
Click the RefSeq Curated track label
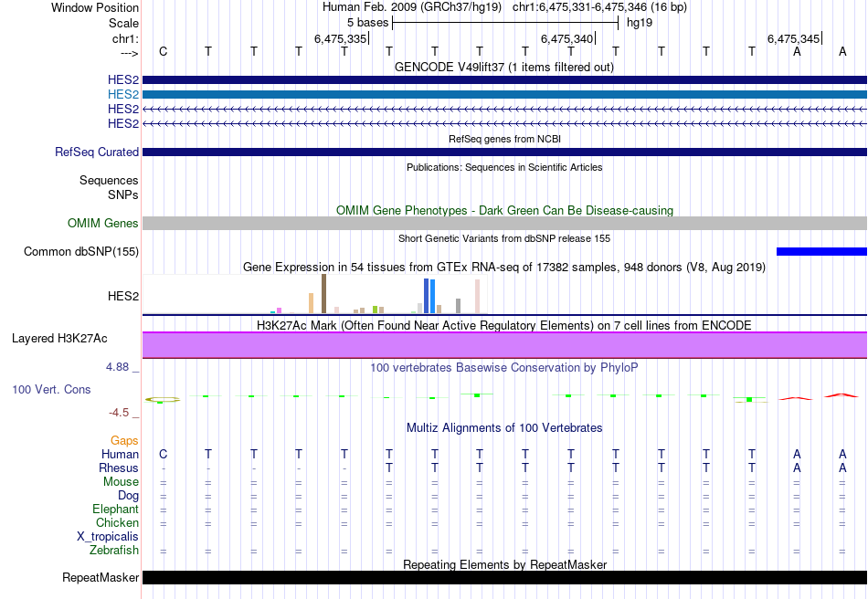[97, 152]
